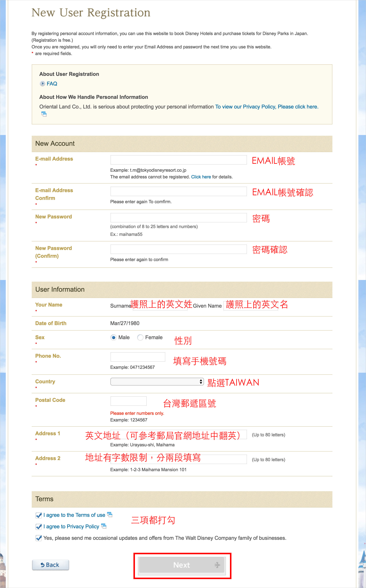Screen dimensions: 366x588
Task: Select the Male radio button
Action: point(113,337)
